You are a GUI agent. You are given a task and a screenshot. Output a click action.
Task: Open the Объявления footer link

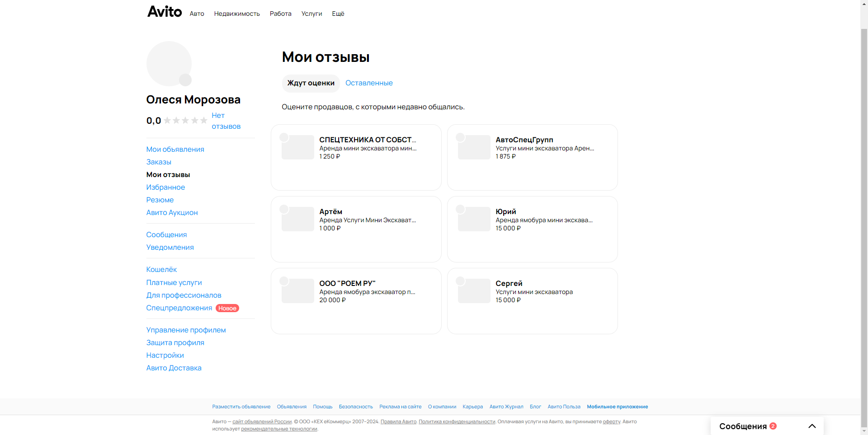click(x=292, y=407)
